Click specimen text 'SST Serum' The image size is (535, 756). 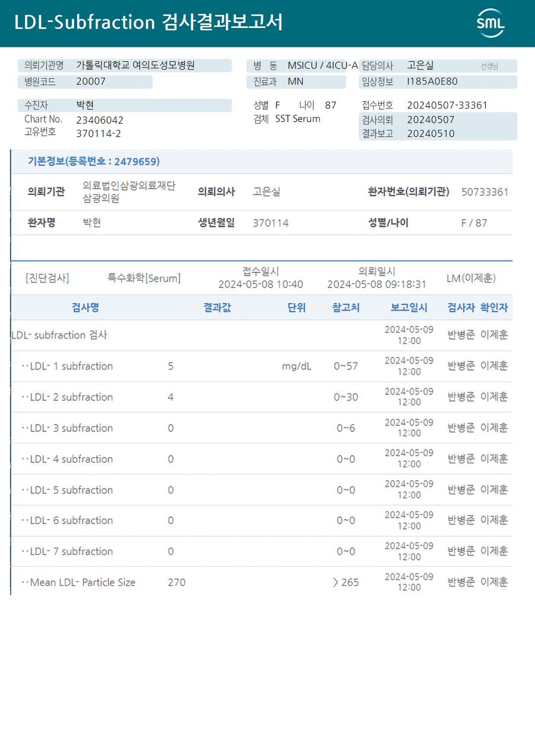tap(298, 119)
